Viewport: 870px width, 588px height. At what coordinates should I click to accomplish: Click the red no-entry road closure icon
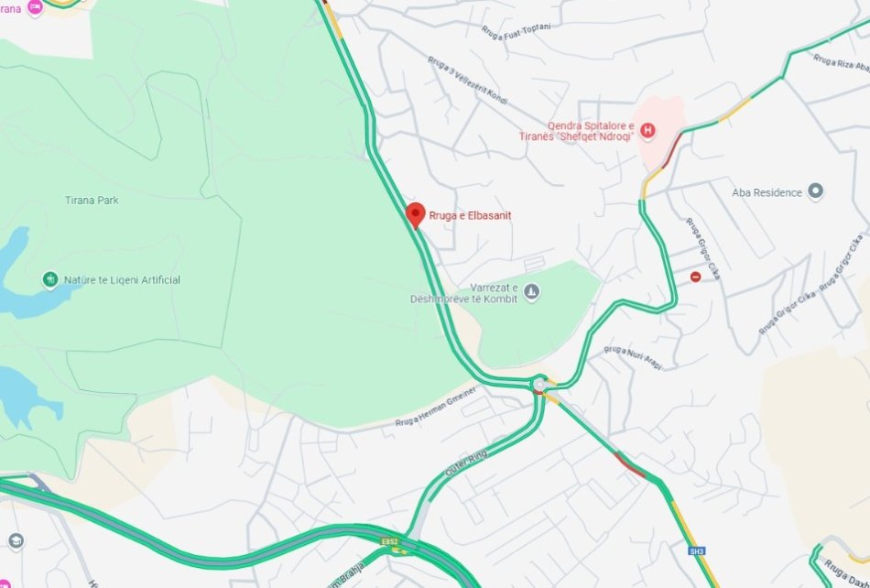[695, 277]
